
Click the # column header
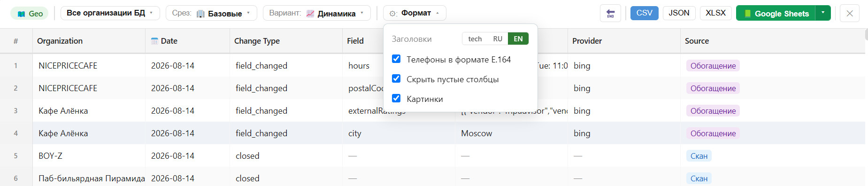point(16,41)
